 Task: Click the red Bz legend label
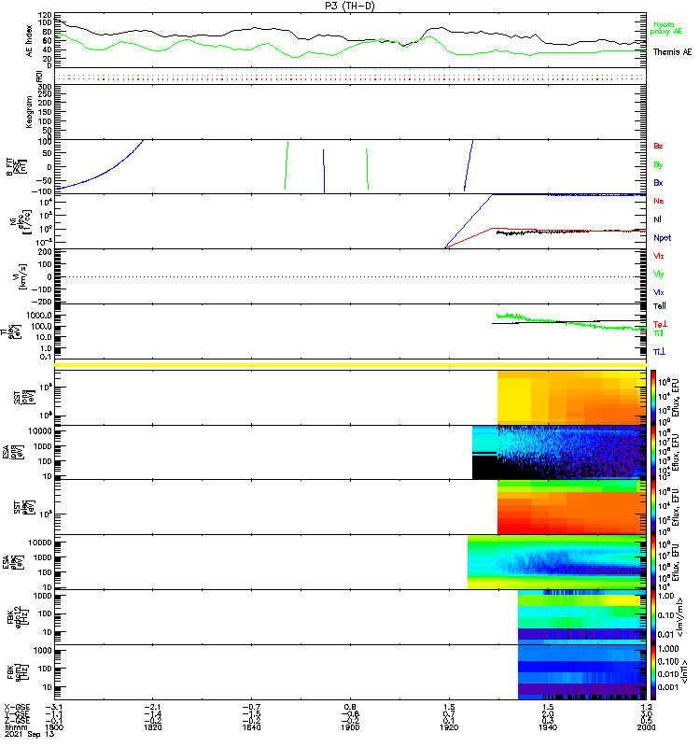(658, 147)
